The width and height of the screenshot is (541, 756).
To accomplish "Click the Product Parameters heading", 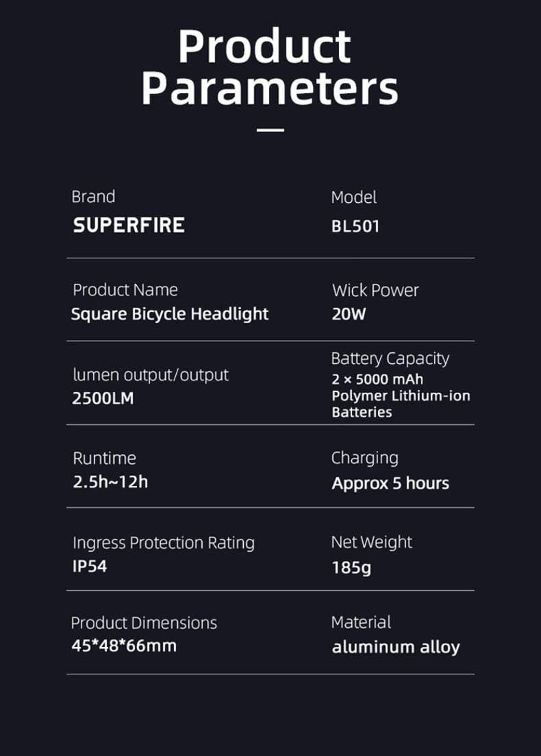I will 270,66.
